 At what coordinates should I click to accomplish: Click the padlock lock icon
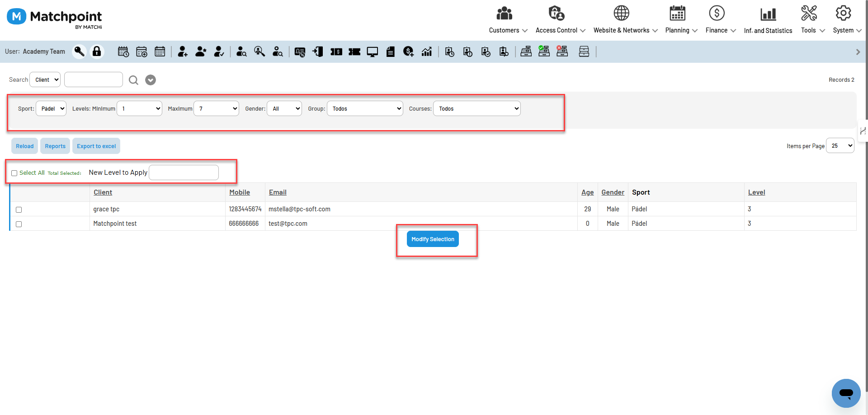[97, 52]
